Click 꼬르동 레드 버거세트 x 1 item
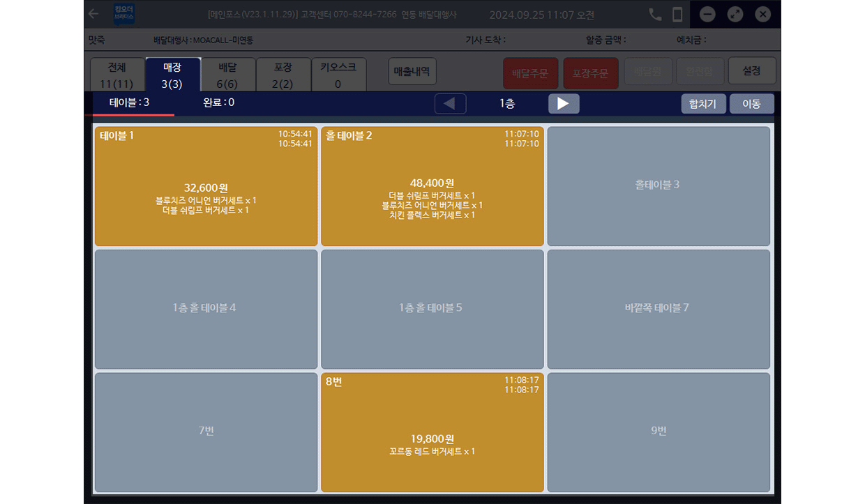 433,452
